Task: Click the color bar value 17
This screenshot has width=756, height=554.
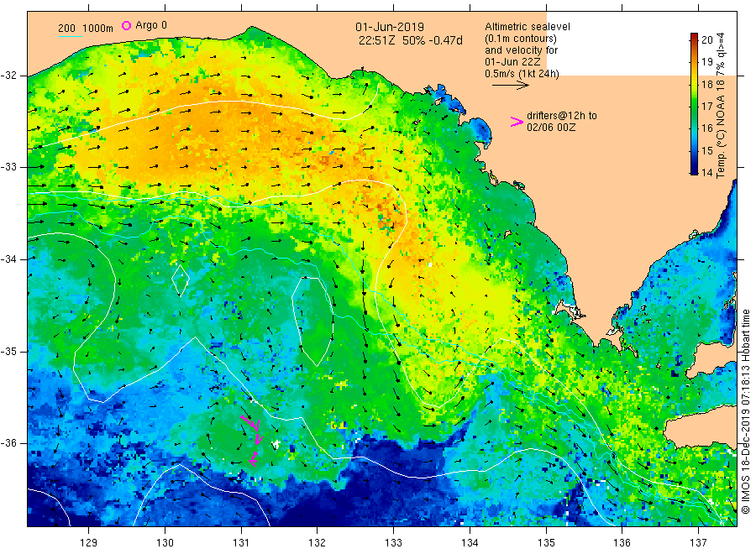Action: coord(707,106)
